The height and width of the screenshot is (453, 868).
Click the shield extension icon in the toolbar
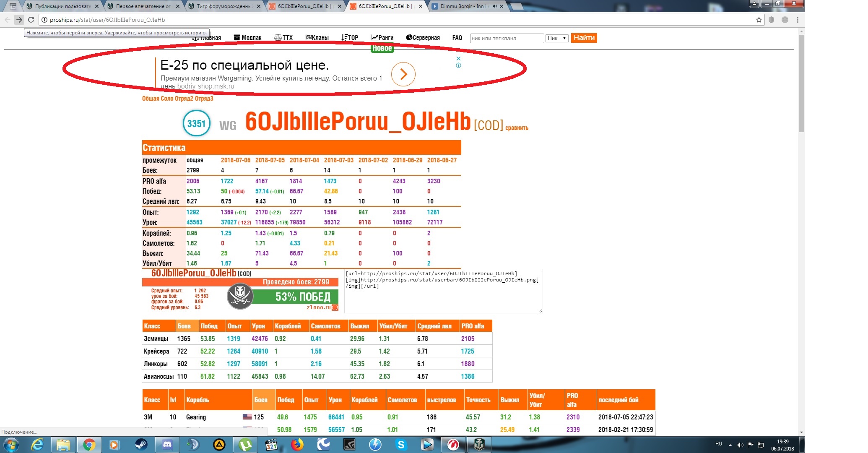(771, 20)
